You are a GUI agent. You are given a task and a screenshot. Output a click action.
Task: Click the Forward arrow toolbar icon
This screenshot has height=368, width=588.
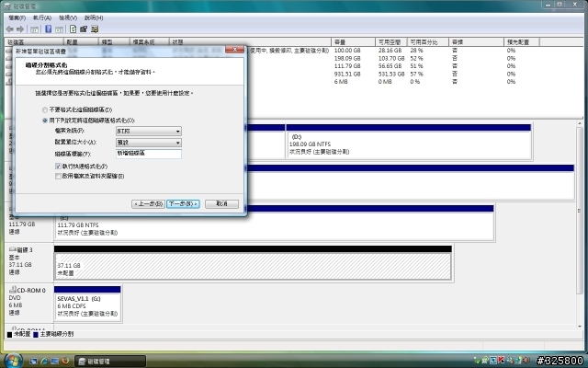[x=20, y=29]
